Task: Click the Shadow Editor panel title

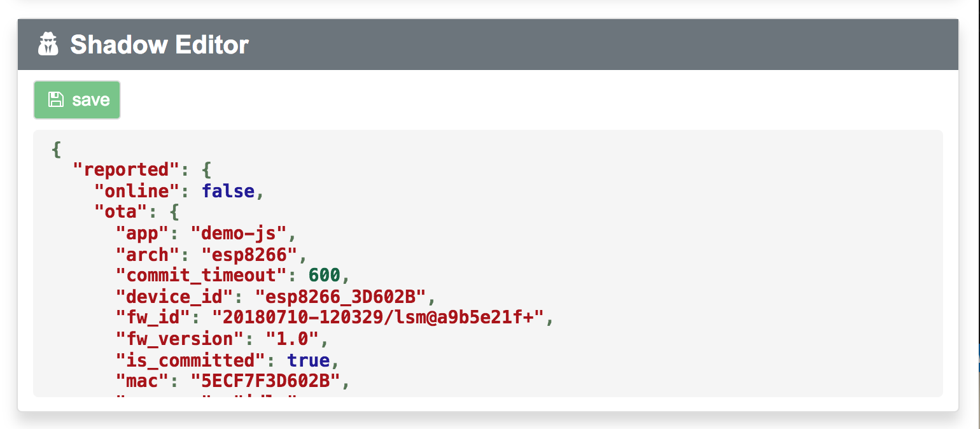Action: coord(159,45)
